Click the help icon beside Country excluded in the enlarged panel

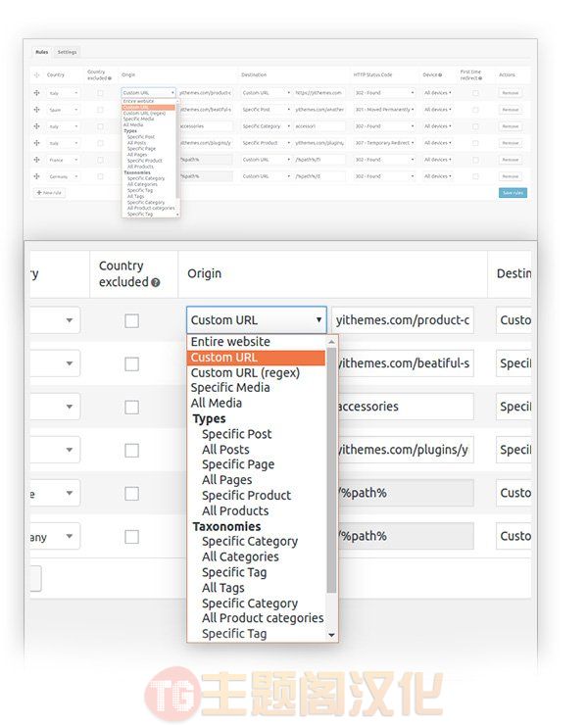pyautogui.click(x=156, y=282)
